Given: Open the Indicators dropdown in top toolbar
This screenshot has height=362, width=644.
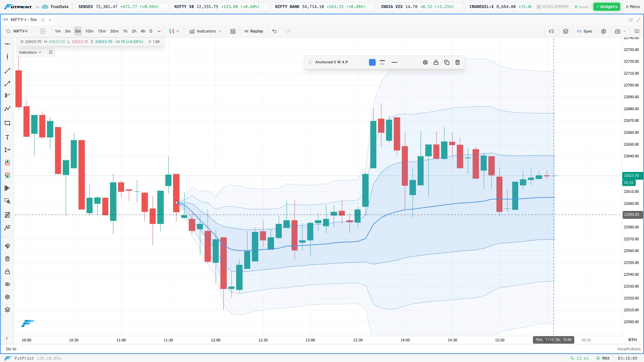Looking at the screenshot, I should click(205, 31).
